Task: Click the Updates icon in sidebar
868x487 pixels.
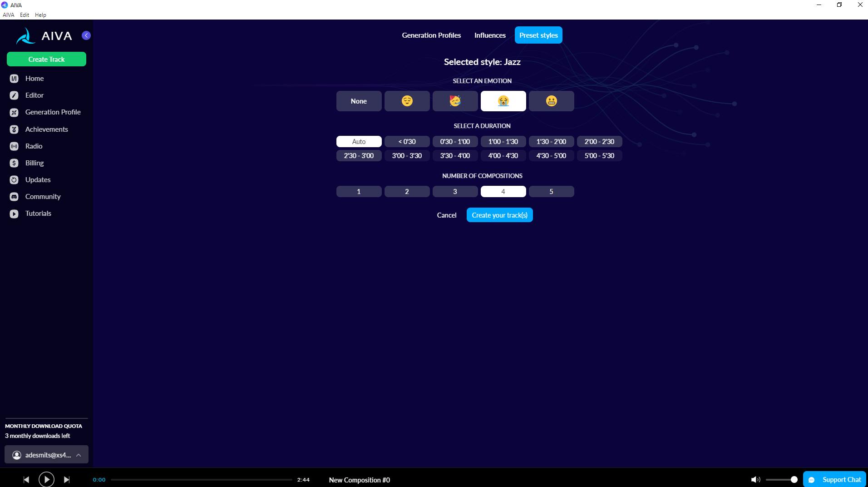Action: tap(14, 180)
